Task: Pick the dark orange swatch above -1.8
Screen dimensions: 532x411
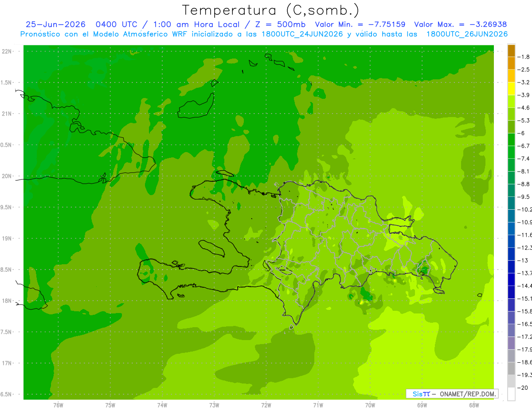Action: [x=511, y=51]
